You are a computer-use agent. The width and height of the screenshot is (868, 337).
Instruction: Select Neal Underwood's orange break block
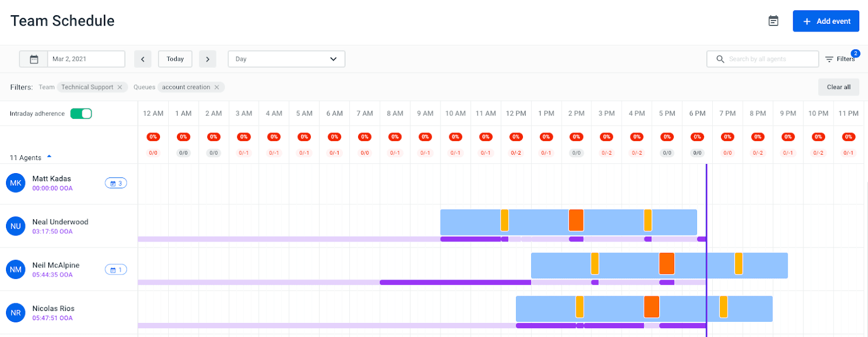[x=576, y=220]
